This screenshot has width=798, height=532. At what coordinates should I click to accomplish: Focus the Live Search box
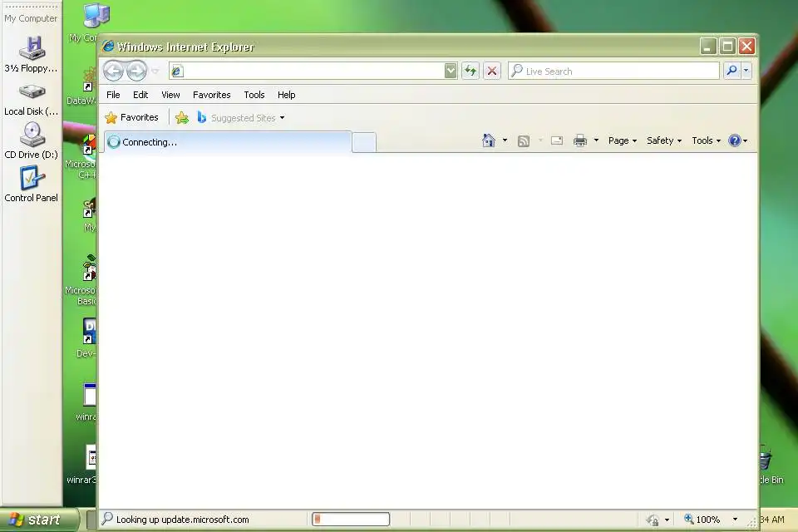coord(613,71)
